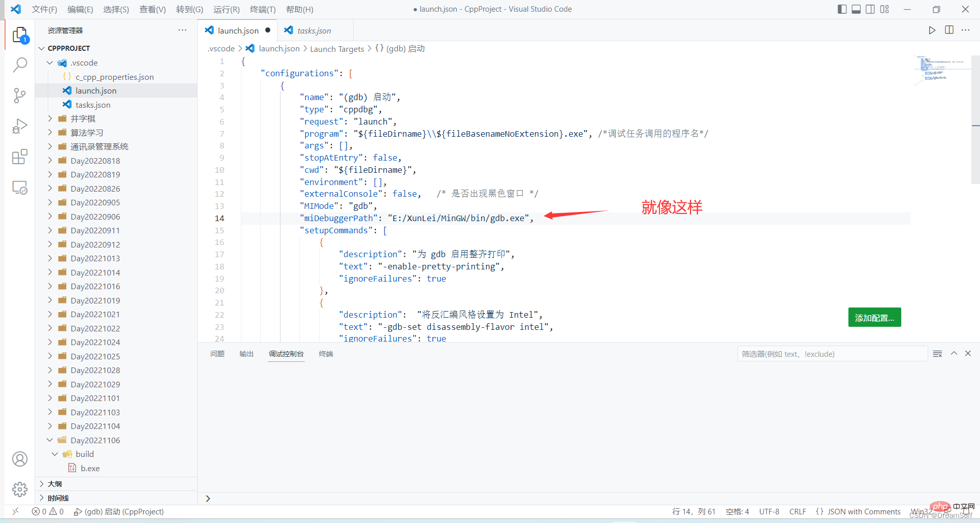980x523 pixels.
Task: Open the 终端(T) menu
Action: (263, 9)
